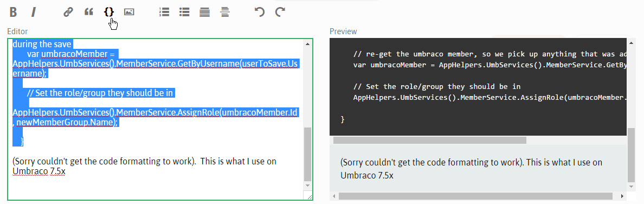The image size is (644, 204).
Task: Format selection as code sample
Action: point(109,12)
